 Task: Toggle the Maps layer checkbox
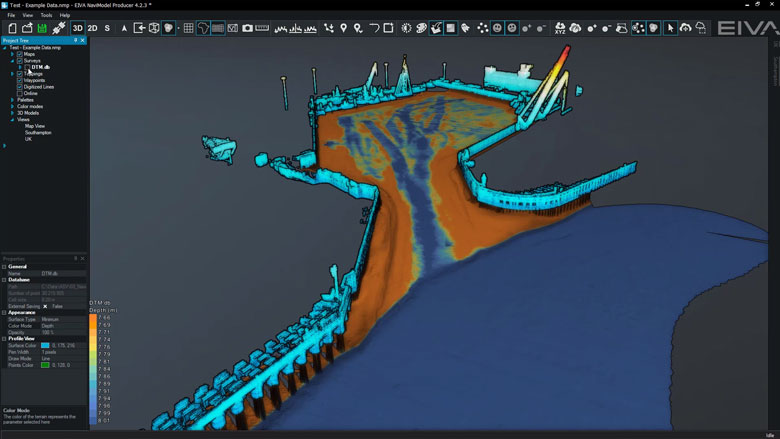(20, 54)
